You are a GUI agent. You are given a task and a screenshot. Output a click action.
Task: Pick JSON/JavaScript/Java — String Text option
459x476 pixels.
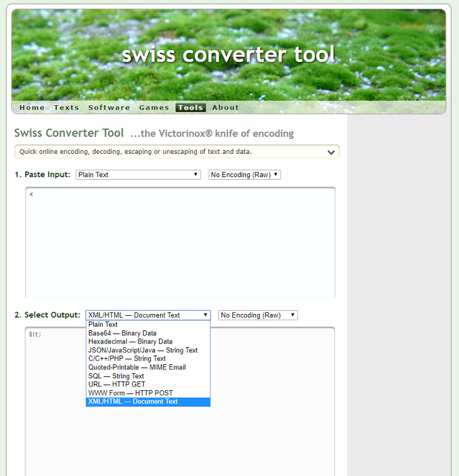tap(148, 350)
